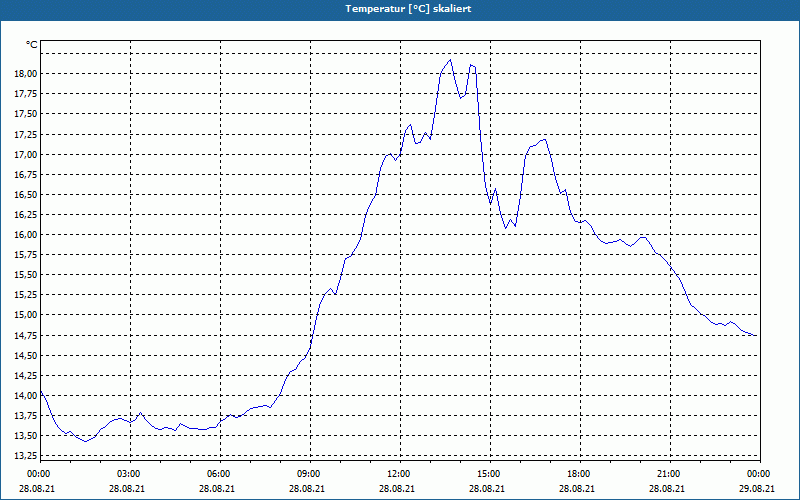Click the 00:00 time label above 28.08.21

pos(40,474)
